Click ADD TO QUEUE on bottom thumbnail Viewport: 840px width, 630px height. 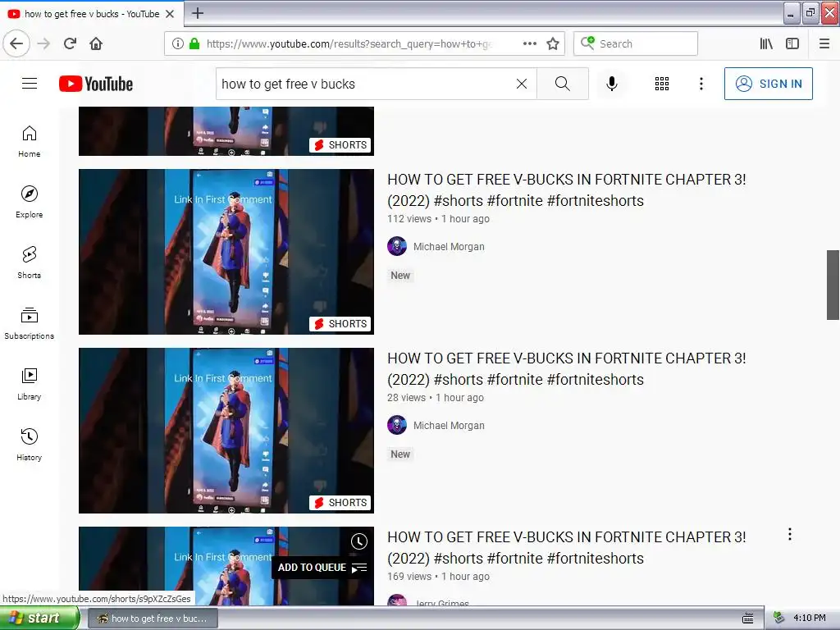point(322,568)
